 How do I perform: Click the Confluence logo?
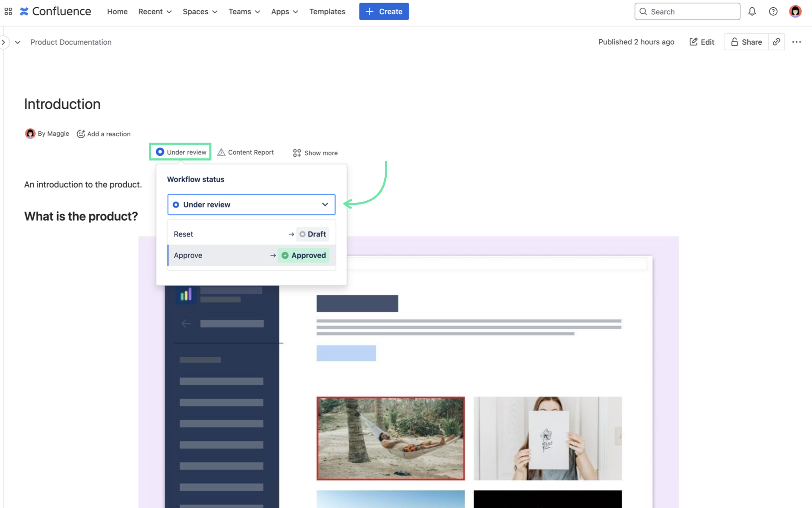(x=55, y=12)
